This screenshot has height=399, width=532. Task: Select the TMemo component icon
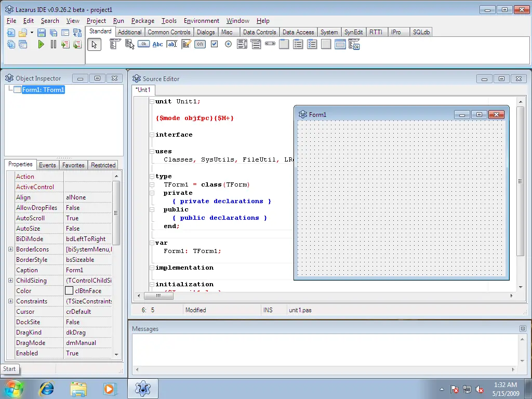(x=186, y=45)
